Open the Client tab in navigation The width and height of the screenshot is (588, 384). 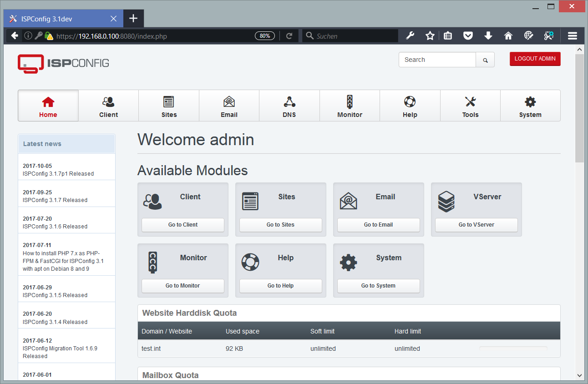[x=108, y=106]
